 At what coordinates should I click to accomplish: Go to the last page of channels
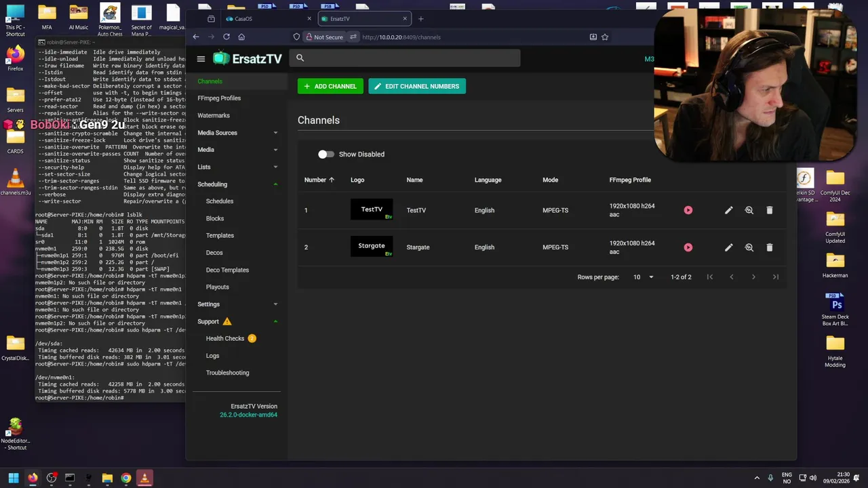[776, 277]
